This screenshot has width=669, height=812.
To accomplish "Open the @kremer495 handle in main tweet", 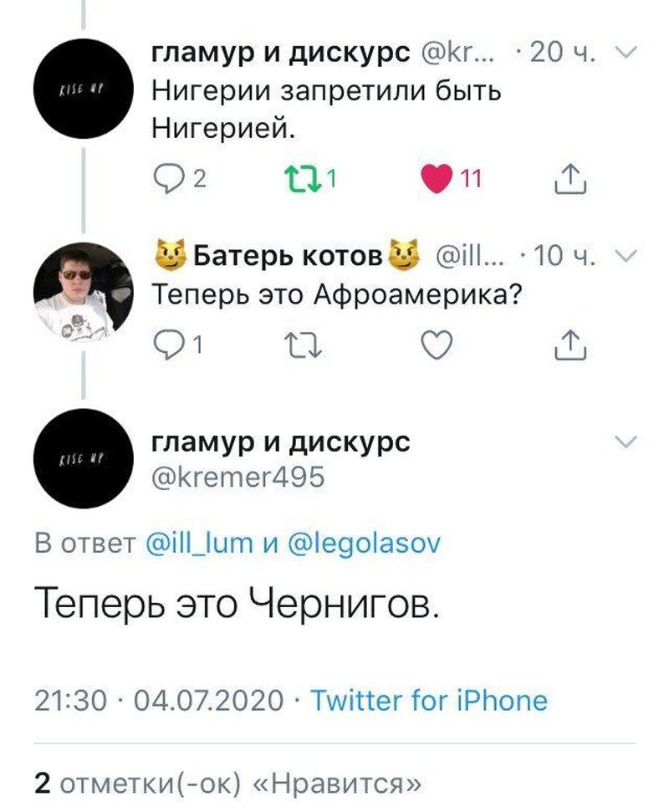I will 238,477.
